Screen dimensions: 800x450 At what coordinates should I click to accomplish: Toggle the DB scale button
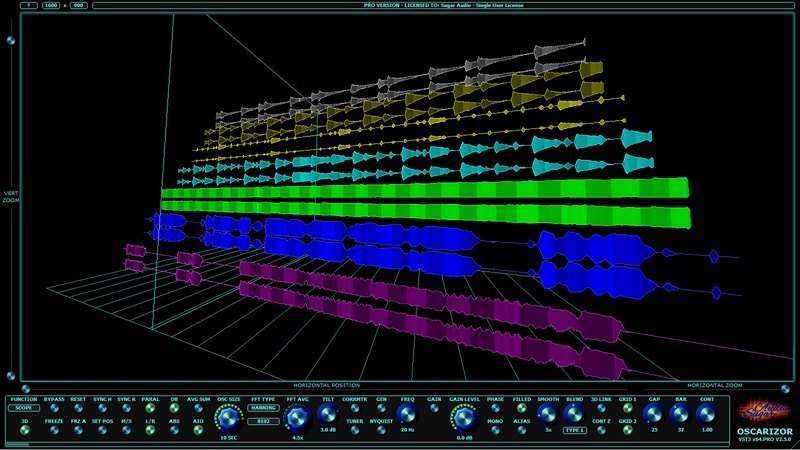click(x=174, y=408)
